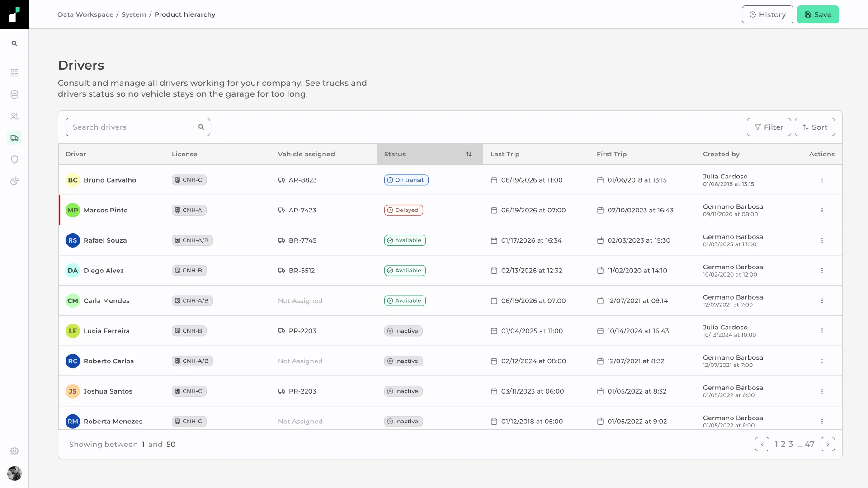Screen dimensions: 868x488
Task: Click the truck icon beside AR-8823
Action: (x=282, y=180)
